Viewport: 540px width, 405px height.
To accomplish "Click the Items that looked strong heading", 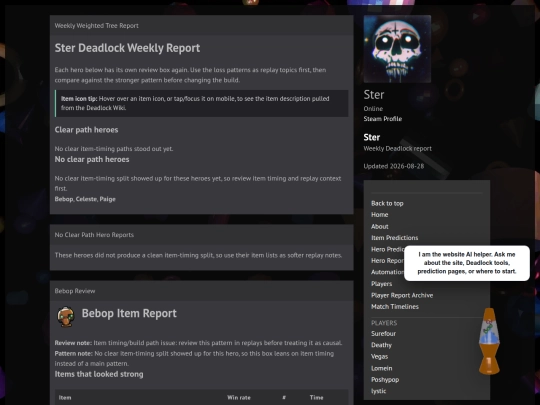I will (x=99, y=374).
